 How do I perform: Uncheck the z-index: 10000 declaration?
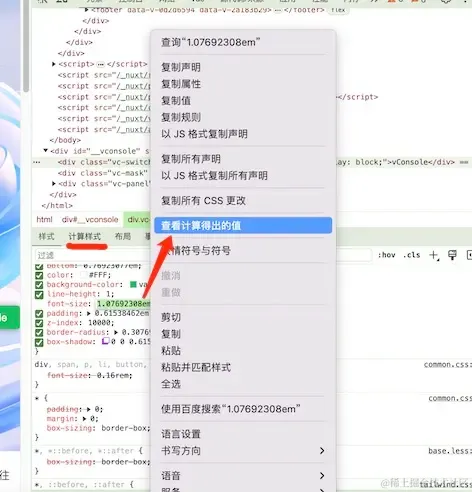click(39, 323)
